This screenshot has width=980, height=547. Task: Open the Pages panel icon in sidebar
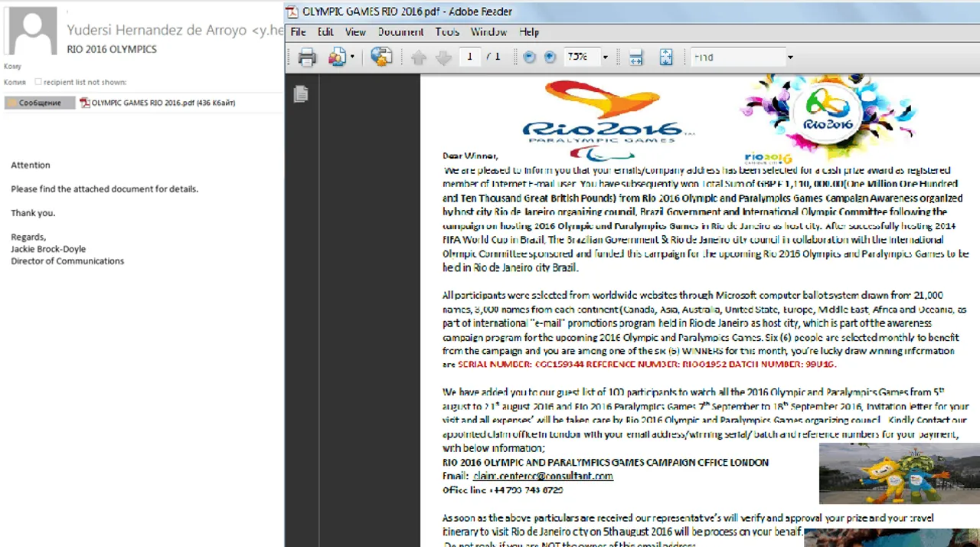point(301,93)
